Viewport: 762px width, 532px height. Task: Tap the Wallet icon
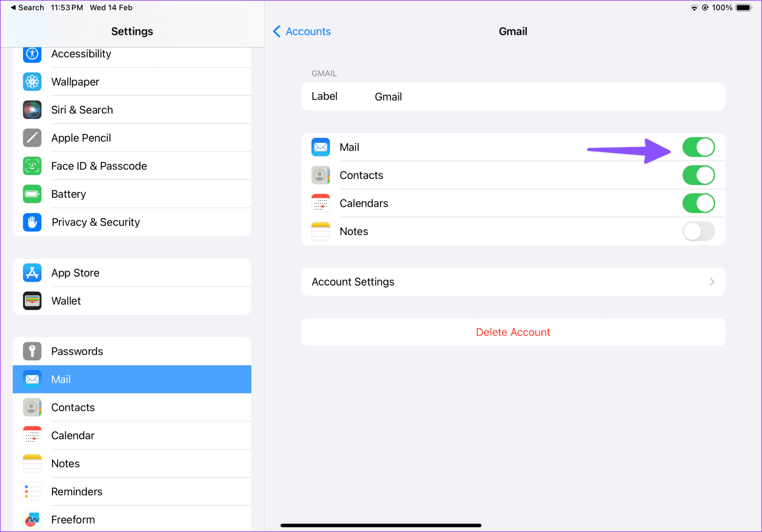pyautogui.click(x=32, y=301)
